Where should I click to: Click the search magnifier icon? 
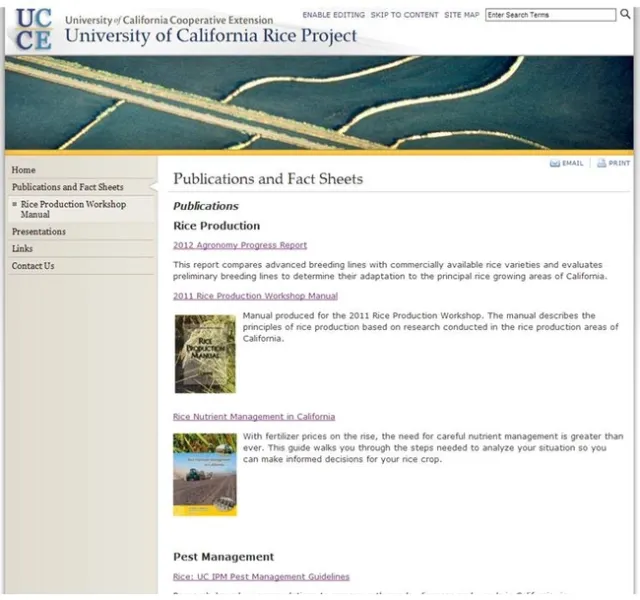(x=625, y=15)
